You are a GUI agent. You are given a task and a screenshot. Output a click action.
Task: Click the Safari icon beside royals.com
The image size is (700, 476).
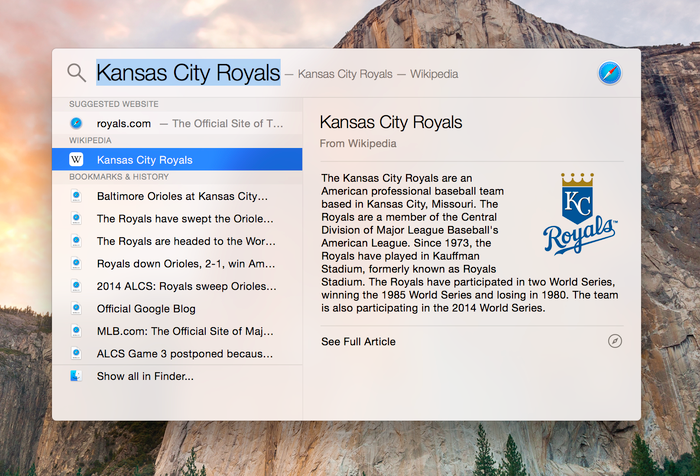(x=76, y=123)
